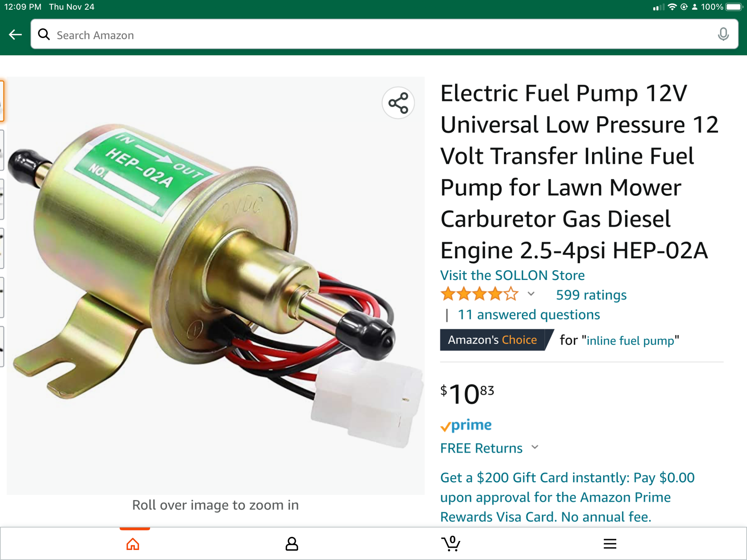Expand the star ratings breakdown chevron
This screenshot has width=747, height=560.
(x=531, y=294)
